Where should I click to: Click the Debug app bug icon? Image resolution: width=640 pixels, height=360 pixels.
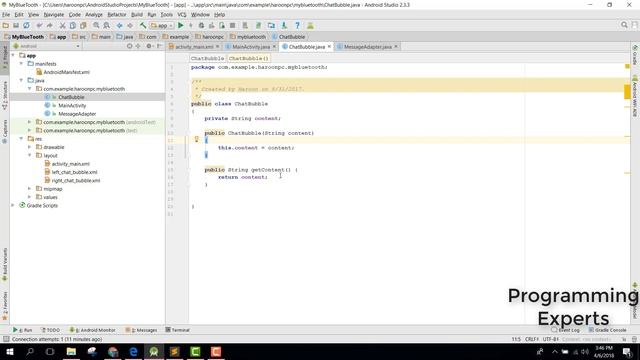[201, 25]
